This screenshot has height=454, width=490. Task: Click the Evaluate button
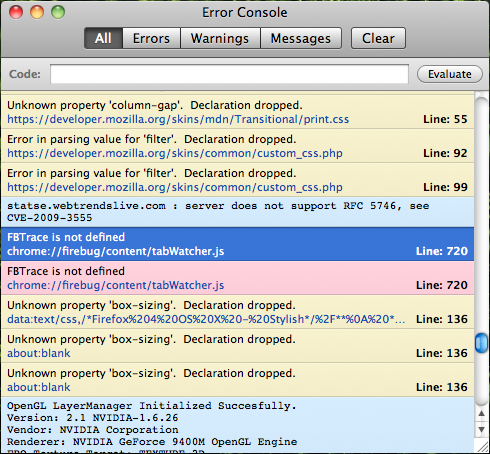point(450,74)
